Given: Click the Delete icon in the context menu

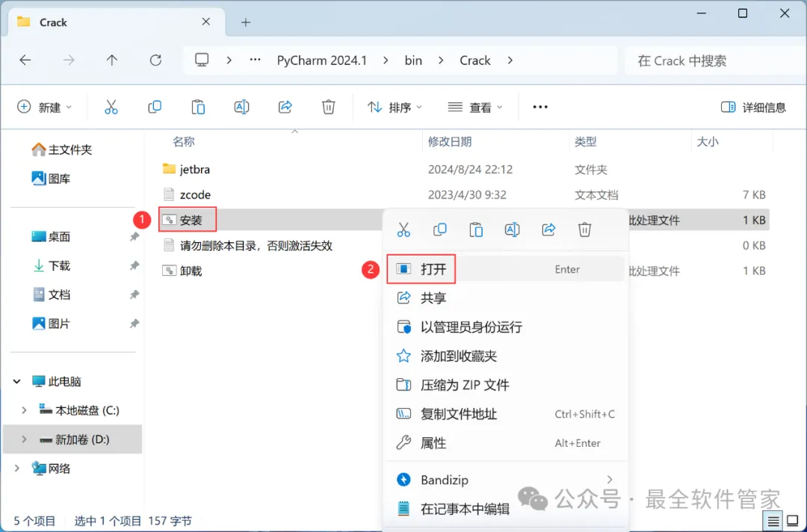Looking at the screenshot, I should click(x=584, y=229).
